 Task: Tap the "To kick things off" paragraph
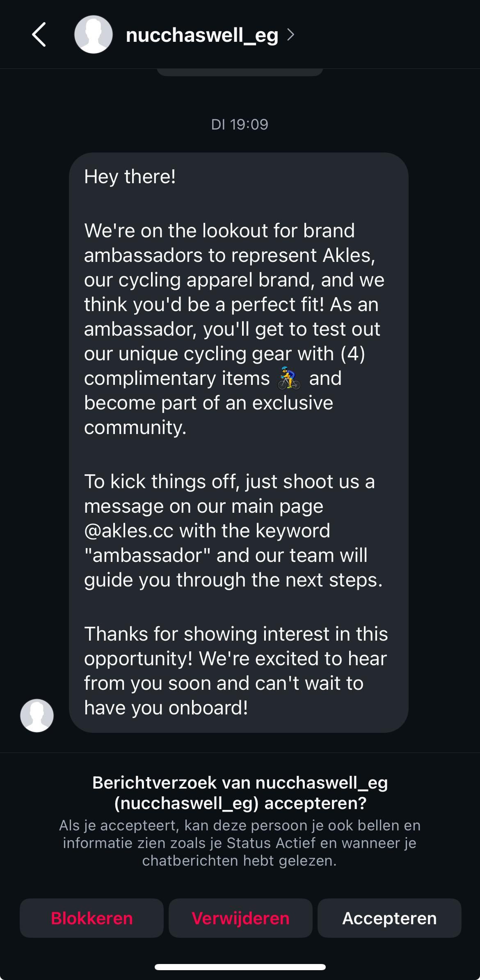point(233,530)
